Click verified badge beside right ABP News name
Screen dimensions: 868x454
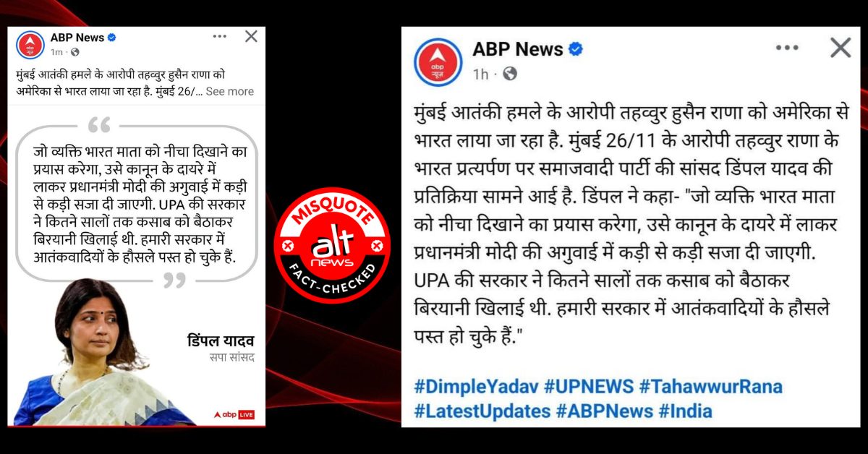tap(576, 49)
